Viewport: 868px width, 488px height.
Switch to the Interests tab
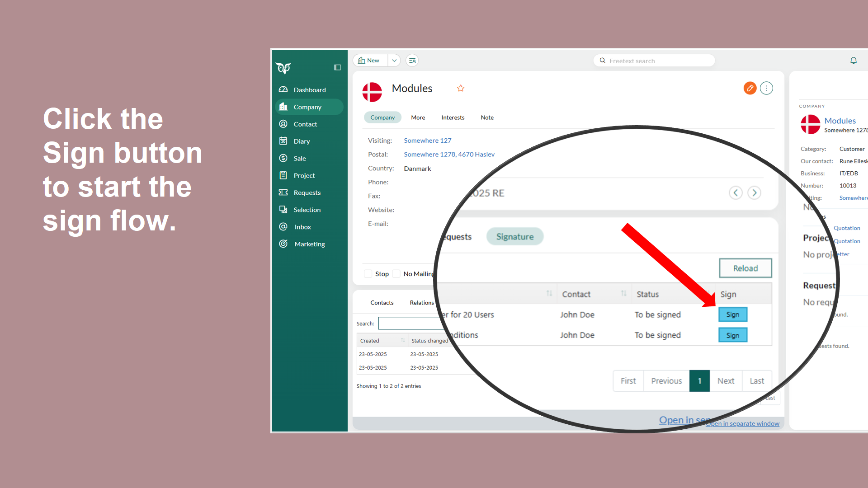[453, 117]
